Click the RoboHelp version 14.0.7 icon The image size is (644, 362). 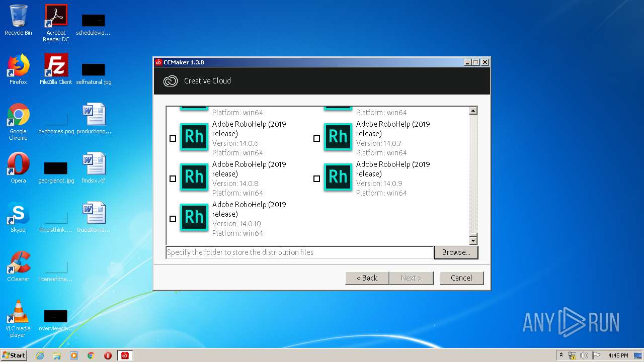point(338,137)
